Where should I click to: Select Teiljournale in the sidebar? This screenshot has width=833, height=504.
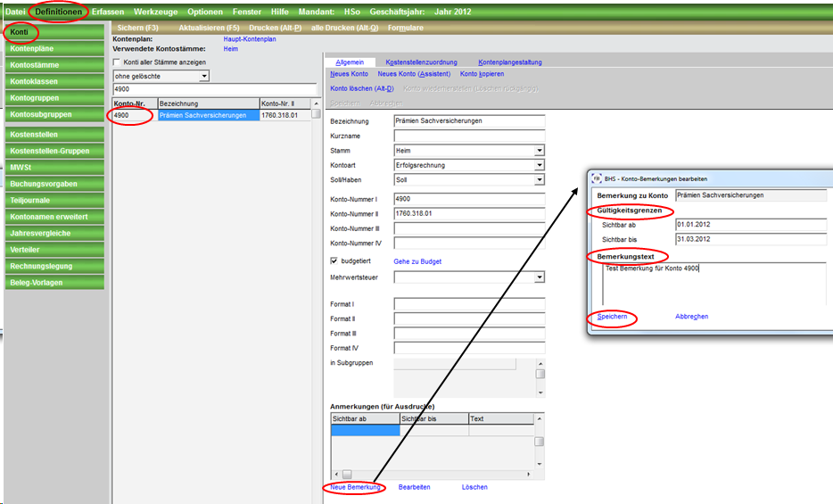point(54,200)
